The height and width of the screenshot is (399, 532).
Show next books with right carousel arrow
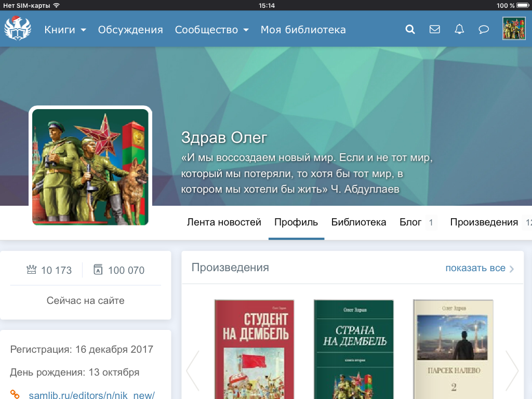tap(512, 370)
